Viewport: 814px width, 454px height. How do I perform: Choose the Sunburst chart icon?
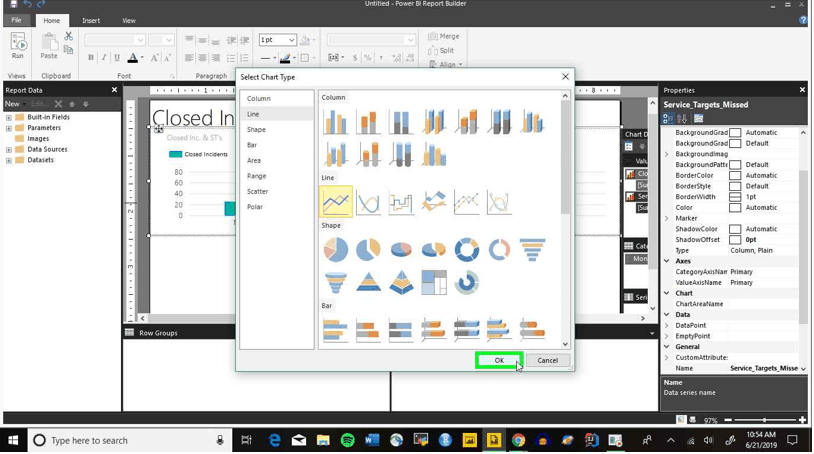pos(466,282)
